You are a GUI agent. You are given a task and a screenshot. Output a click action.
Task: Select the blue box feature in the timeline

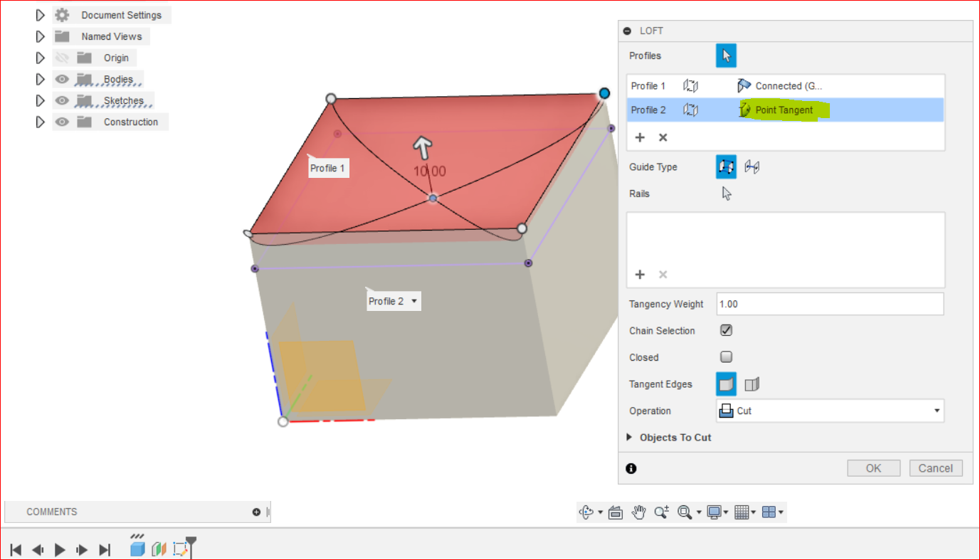point(137,549)
